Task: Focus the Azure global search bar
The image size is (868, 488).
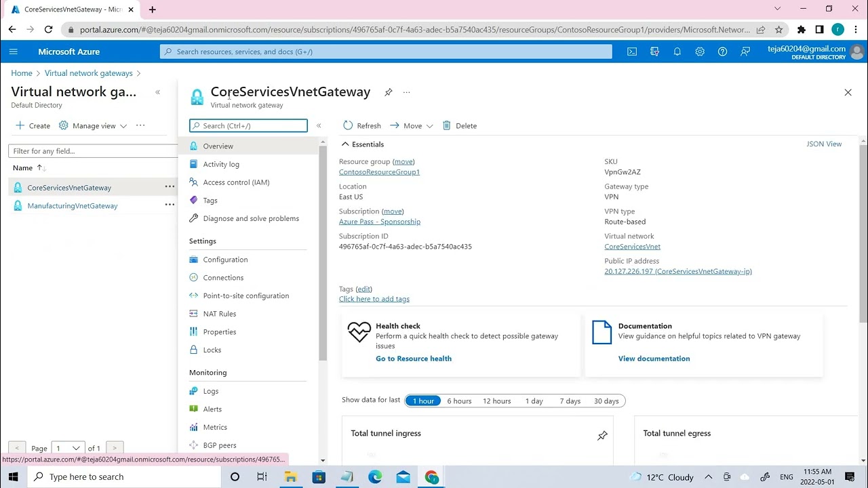Action: [x=386, y=52]
